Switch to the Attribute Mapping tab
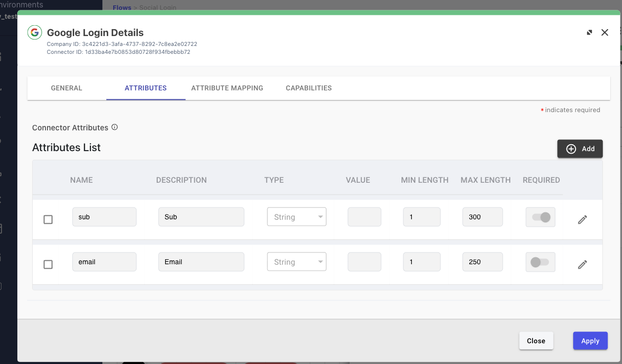The height and width of the screenshot is (364, 622). (227, 88)
